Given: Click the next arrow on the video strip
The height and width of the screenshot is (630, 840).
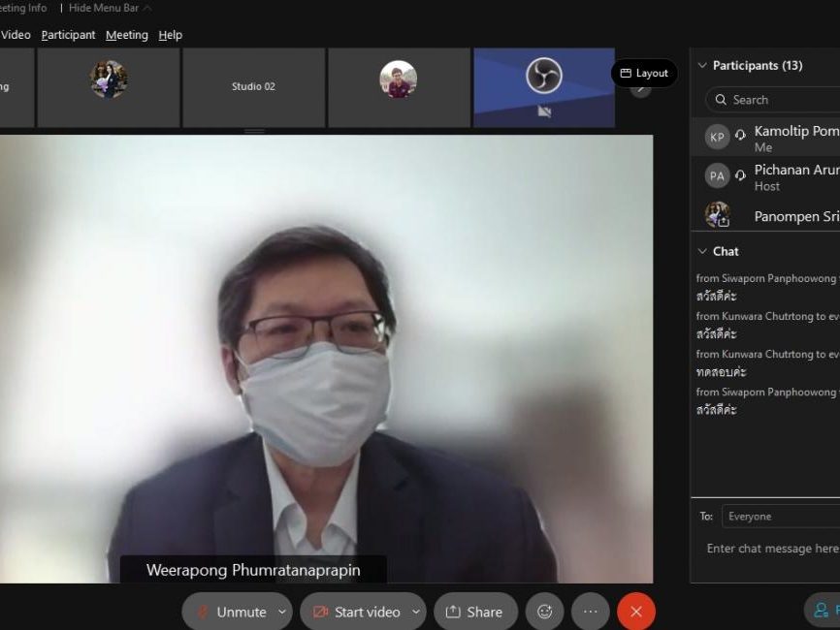Looking at the screenshot, I should [640, 90].
